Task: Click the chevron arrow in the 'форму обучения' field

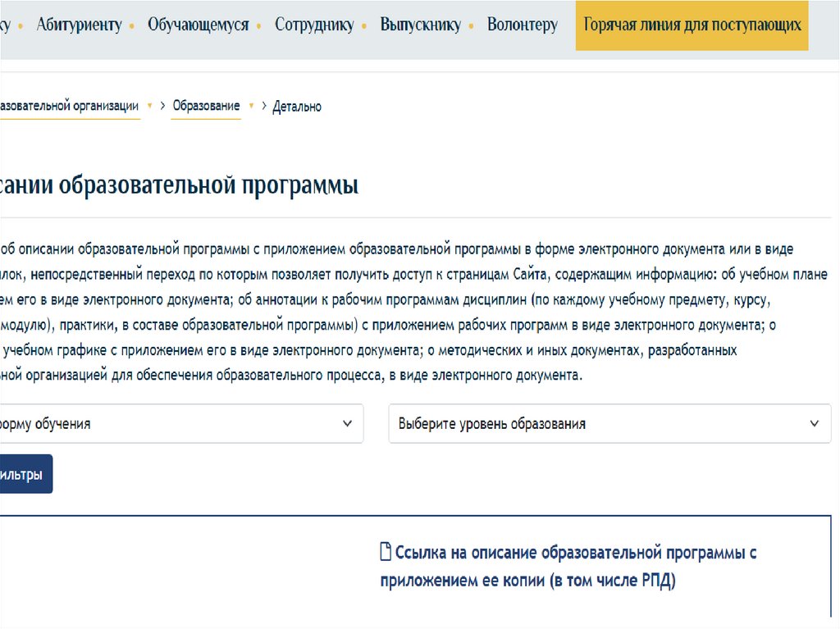Action: tap(346, 424)
